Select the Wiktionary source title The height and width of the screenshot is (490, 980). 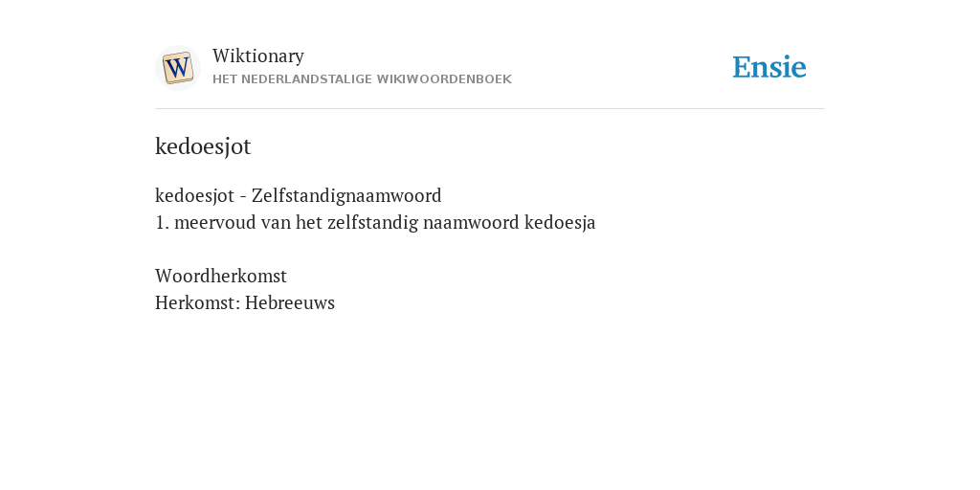coord(258,56)
